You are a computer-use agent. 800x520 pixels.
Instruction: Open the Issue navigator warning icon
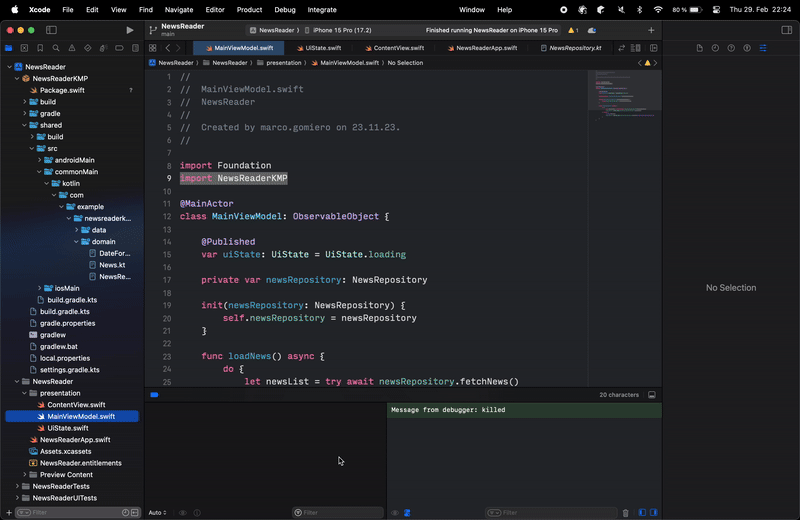coord(72,48)
